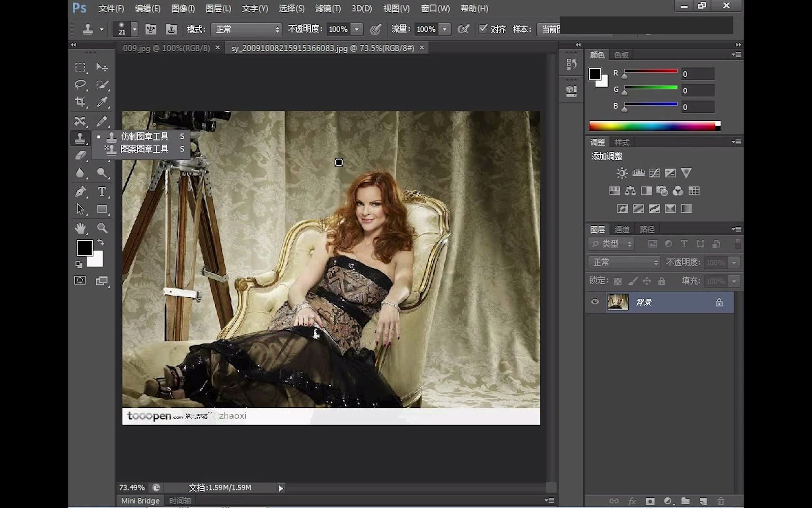Select the Clone Stamp tool in toolbox
Image resolution: width=812 pixels, height=508 pixels.
80,138
